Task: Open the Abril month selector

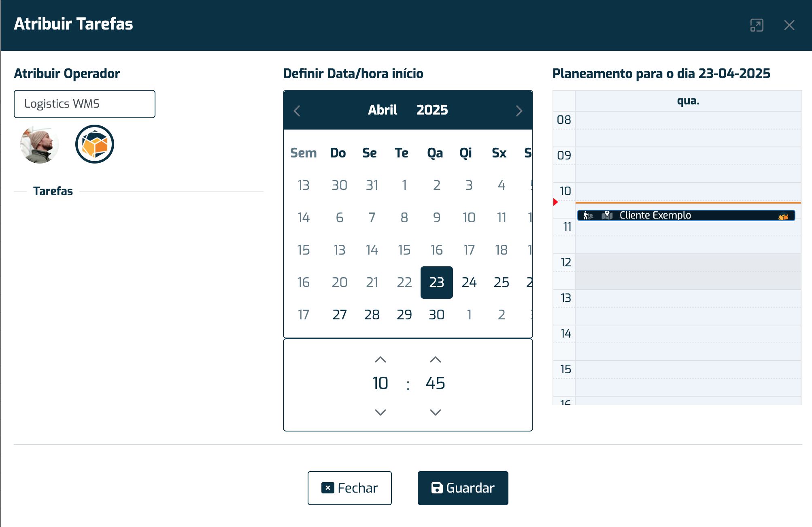Action: coord(382,110)
